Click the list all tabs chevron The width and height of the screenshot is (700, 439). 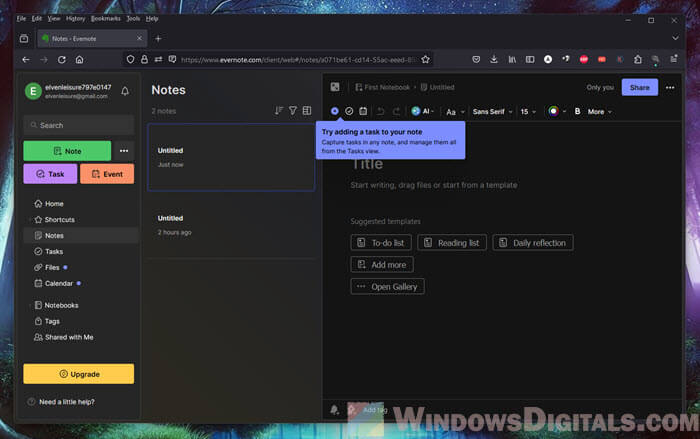[675, 38]
